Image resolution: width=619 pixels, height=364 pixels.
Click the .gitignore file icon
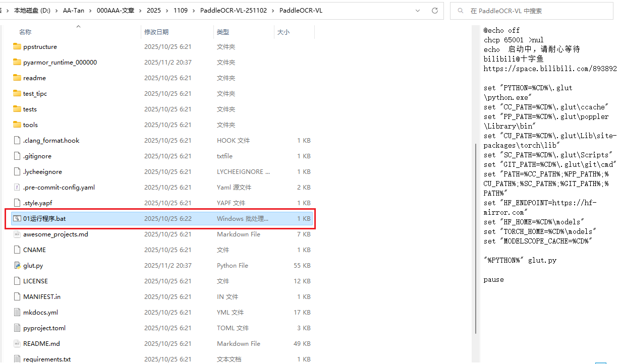click(x=17, y=156)
